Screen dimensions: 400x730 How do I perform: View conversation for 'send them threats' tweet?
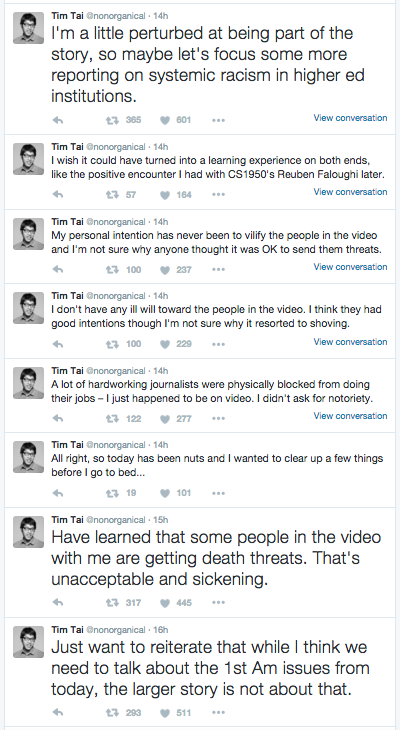pos(350,267)
